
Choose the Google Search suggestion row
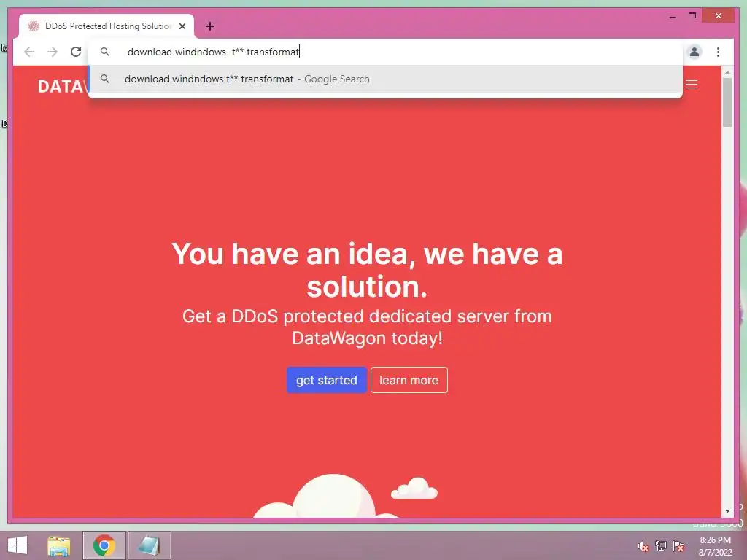[x=385, y=79]
